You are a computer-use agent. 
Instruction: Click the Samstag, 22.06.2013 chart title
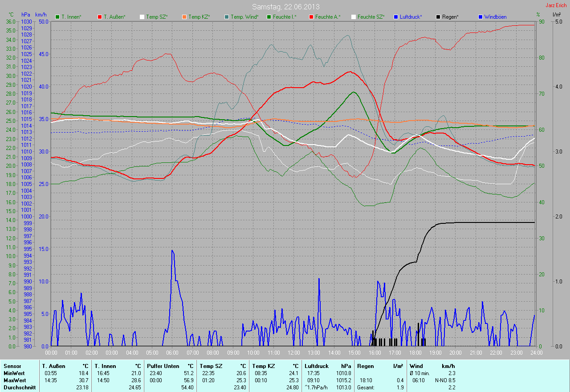point(285,7)
